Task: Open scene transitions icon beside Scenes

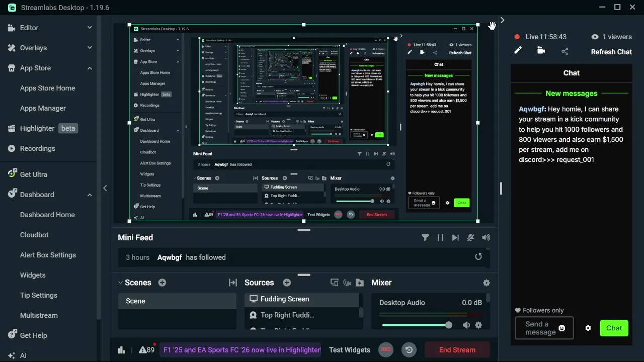Action: (x=232, y=283)
